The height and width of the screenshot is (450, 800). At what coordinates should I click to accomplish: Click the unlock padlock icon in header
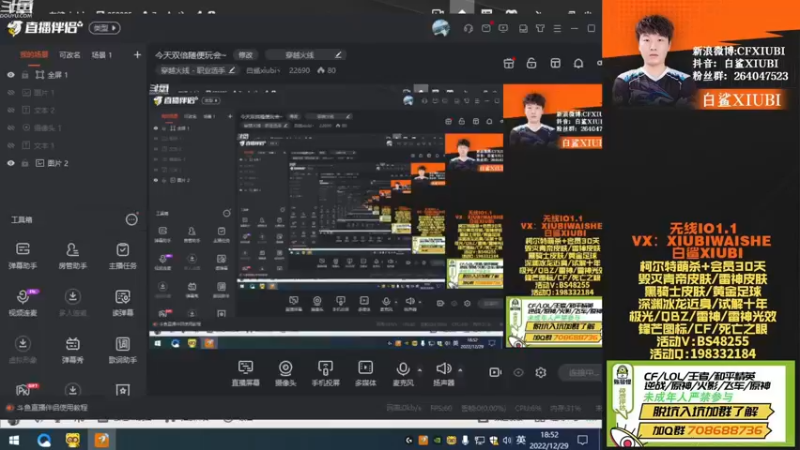pyautogui.click(x=531, y=63)
